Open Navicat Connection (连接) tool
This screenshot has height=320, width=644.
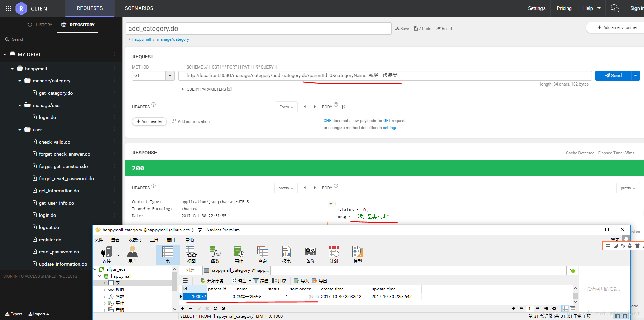(x=107, y=255)
